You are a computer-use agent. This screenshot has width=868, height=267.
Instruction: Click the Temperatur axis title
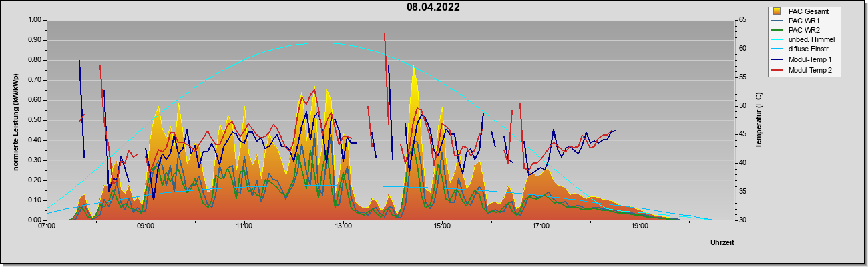tap(758, 121)
